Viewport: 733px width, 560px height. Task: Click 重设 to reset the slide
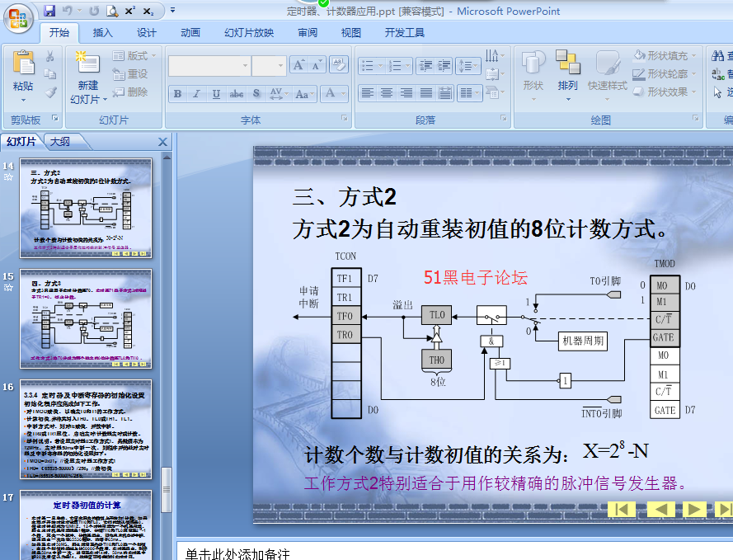[x=130, y=74]
